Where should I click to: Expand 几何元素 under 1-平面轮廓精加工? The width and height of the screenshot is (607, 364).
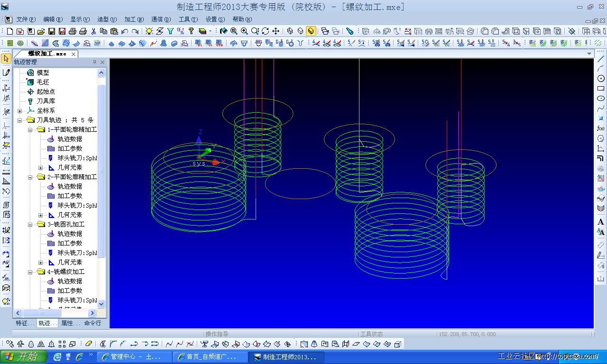[x=41, y=168]
